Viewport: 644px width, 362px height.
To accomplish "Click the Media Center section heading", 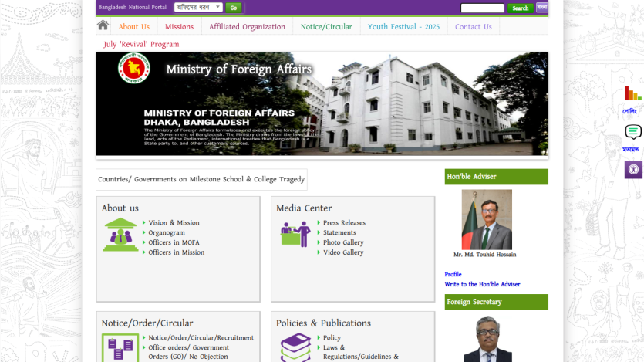I will point(304,208).
